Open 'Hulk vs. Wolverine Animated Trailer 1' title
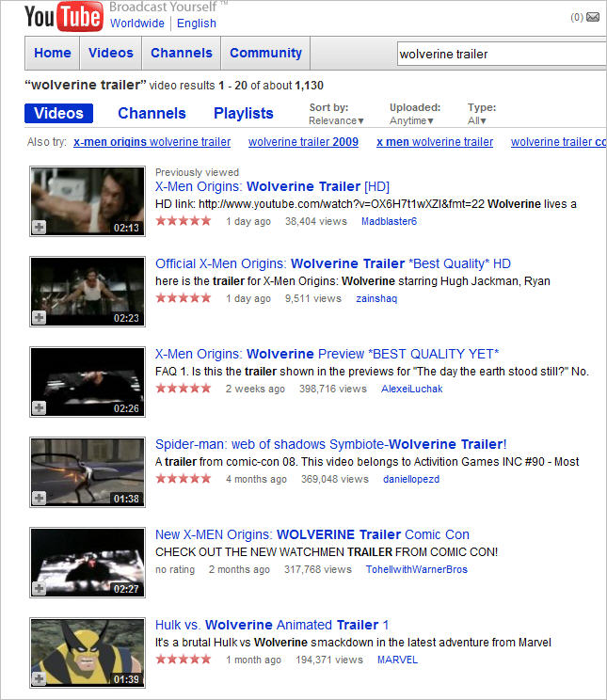 pos(272,625)
